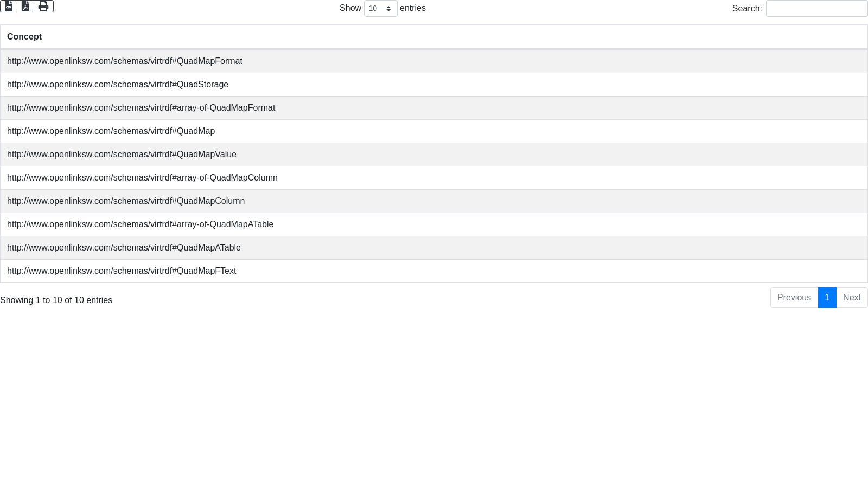Select the virtrdf#QuadMapFormat row
Screen dimensions: 868x488
pos(125,61)
